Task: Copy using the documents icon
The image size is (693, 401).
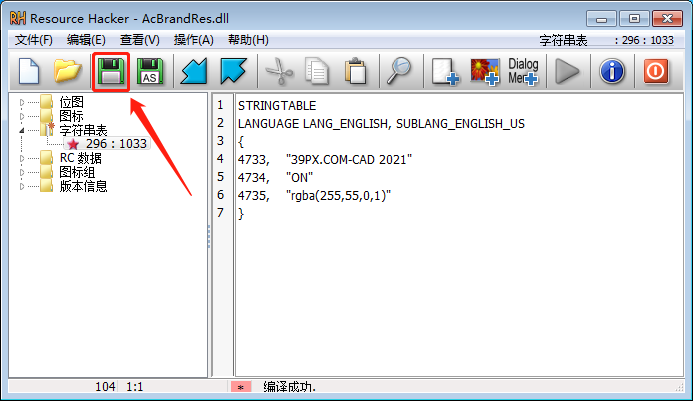Action: point(317,71)
